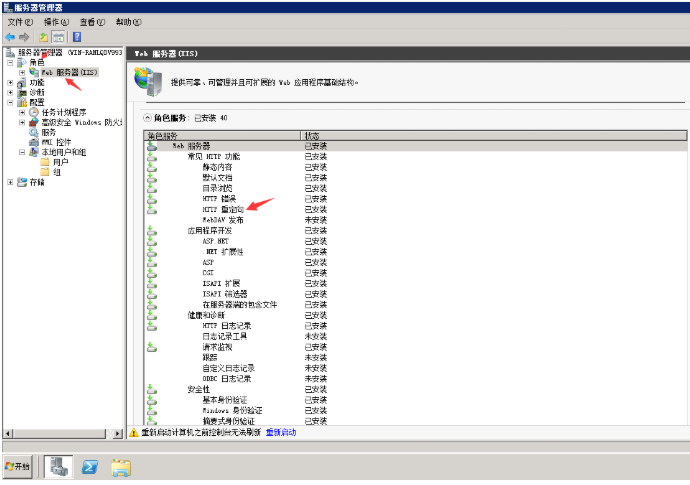Expand the 高级安全 Windows 防火墙 node
Viewport: 690px width, 485px height.
coord(22,122)
